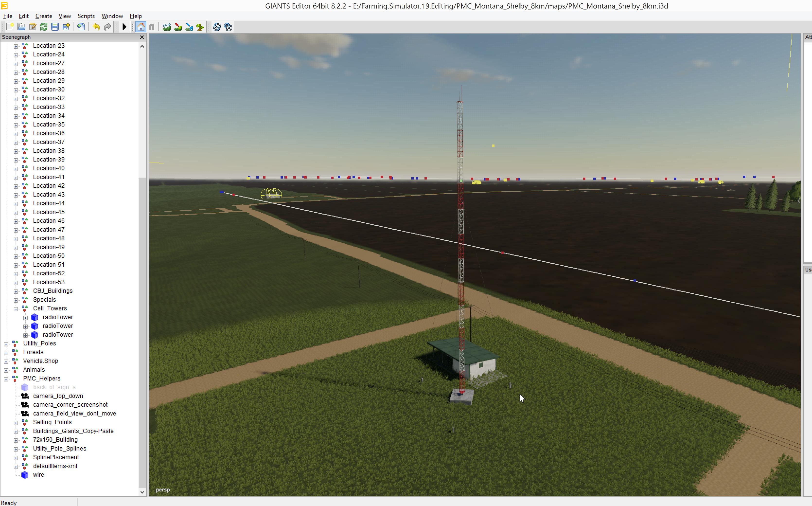Select the terrain sculpt mode icon
This screenshot has height=506, width=812.
tap(167, 27)
